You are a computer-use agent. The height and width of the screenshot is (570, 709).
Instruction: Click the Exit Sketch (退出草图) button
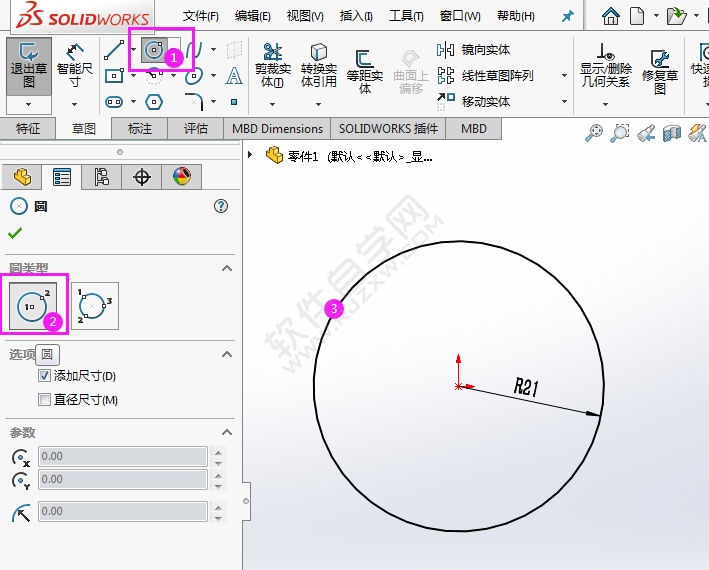(x=29, y=66)
